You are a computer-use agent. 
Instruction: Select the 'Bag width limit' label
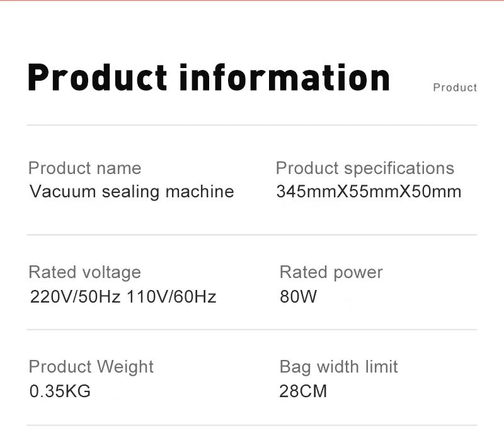click(x=338, y=367)
